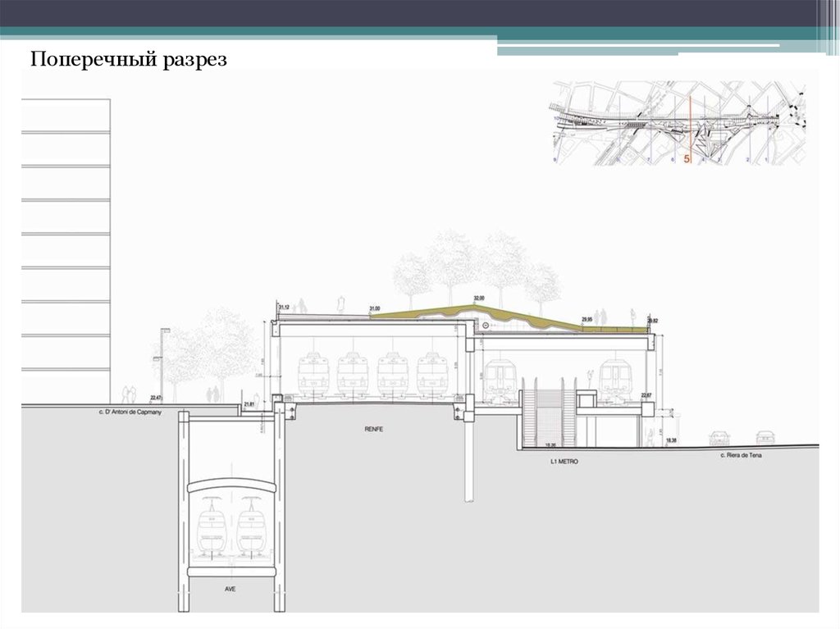Open the site plan key map thumbnail
The height and width of the screenshot is (629, 840).
pos(678,123)
